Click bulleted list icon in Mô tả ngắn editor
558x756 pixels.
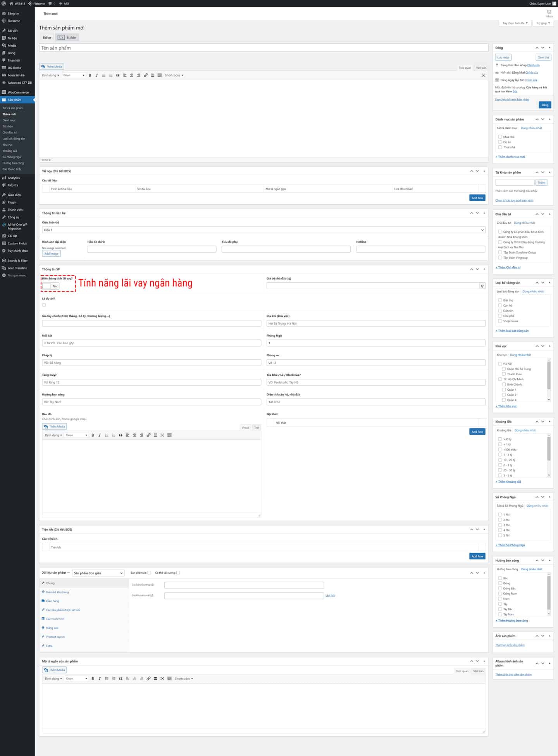tap(107, 678)
